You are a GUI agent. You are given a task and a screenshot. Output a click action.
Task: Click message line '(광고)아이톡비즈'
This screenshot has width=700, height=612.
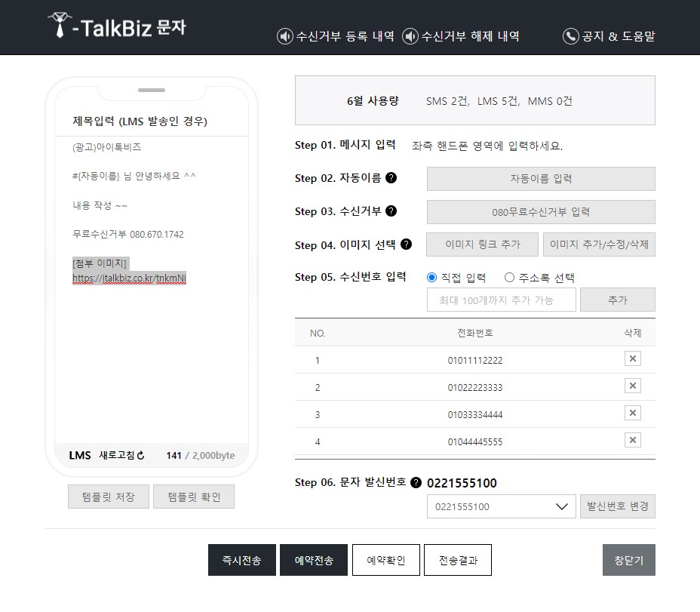click(x=106, y=147)
